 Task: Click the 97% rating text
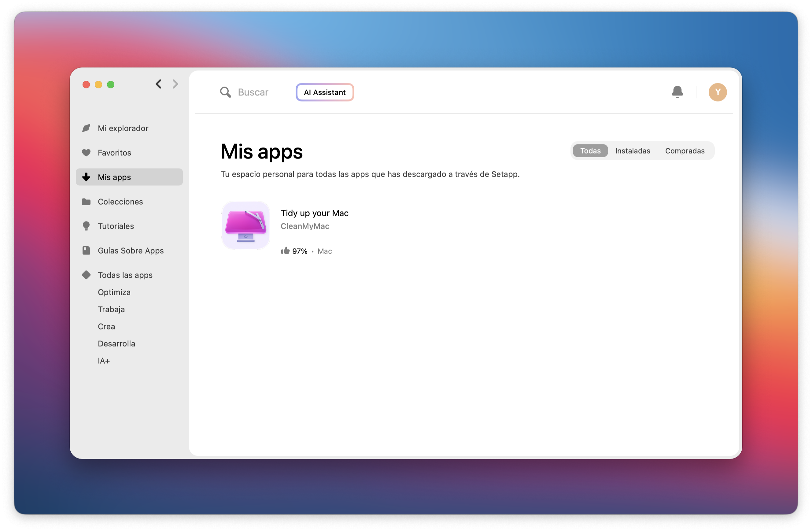300,251
